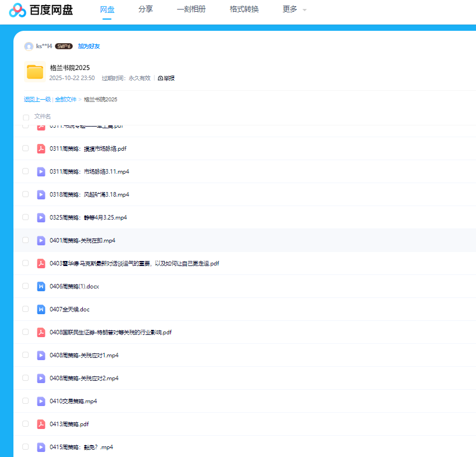Check the box for 0401周策略-关税在即.mp4

(x=25, y=240)
